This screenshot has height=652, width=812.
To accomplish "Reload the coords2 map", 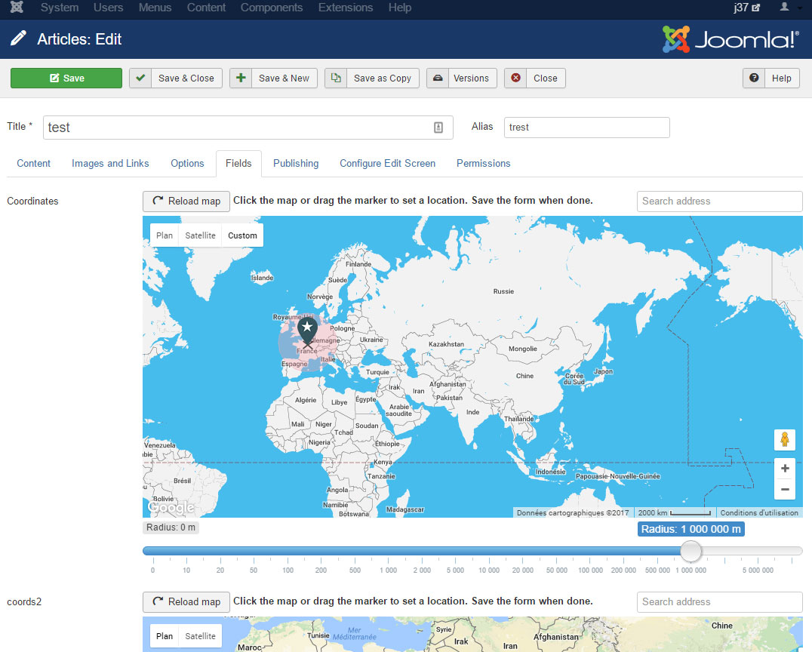I will [186, 602].
